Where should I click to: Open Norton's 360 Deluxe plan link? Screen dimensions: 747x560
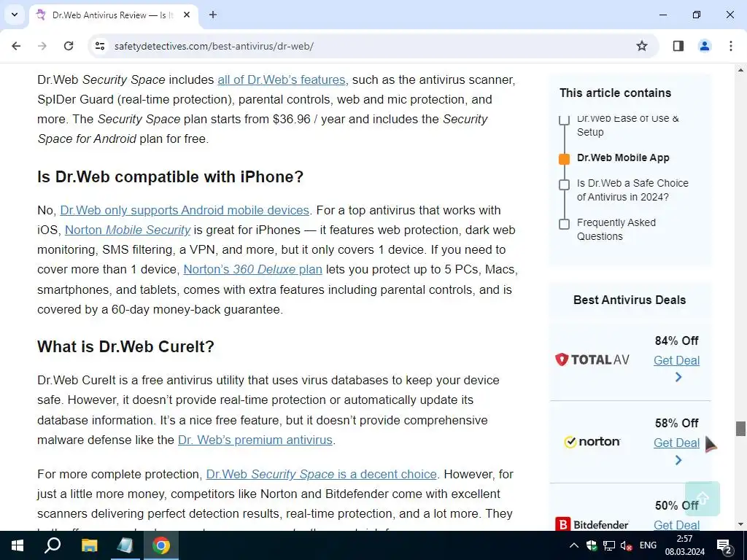253,270
